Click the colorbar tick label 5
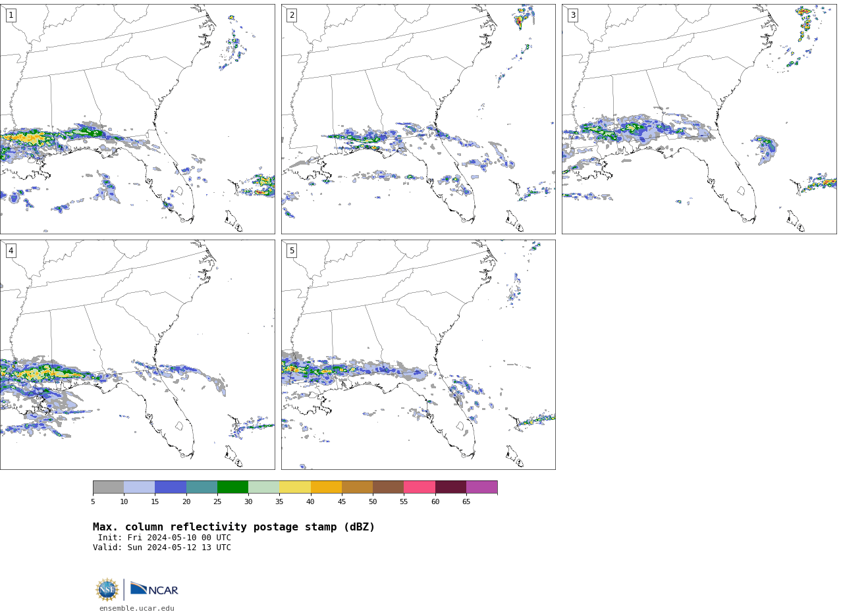 coord(93,502)
